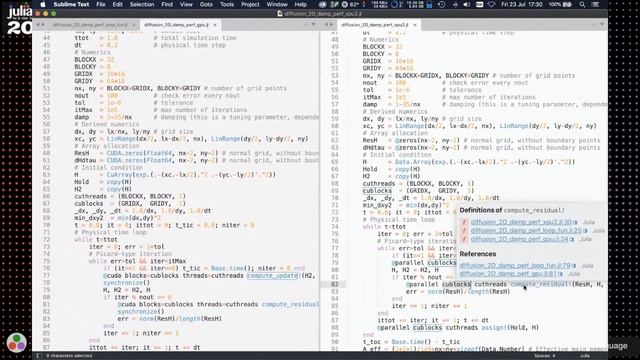Open the Help menu
640x360 pixels.
tap(301, 4)
